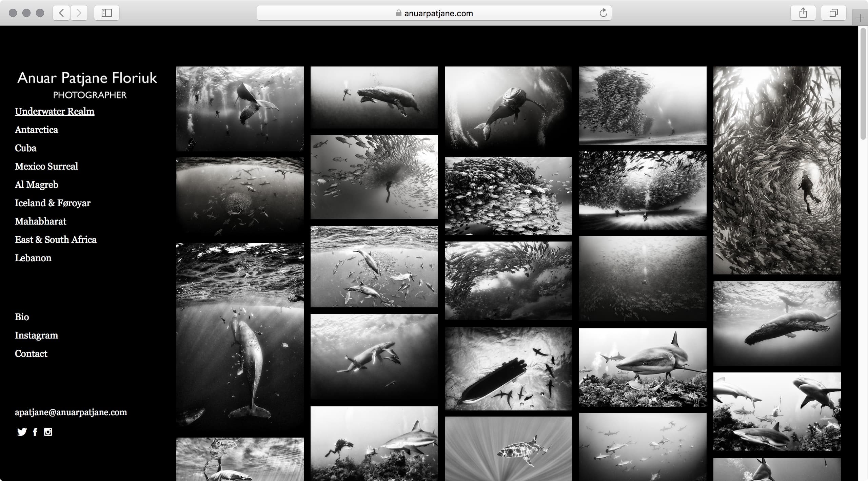Open tall photo of diver in fish vortex

tap(777, 170)
